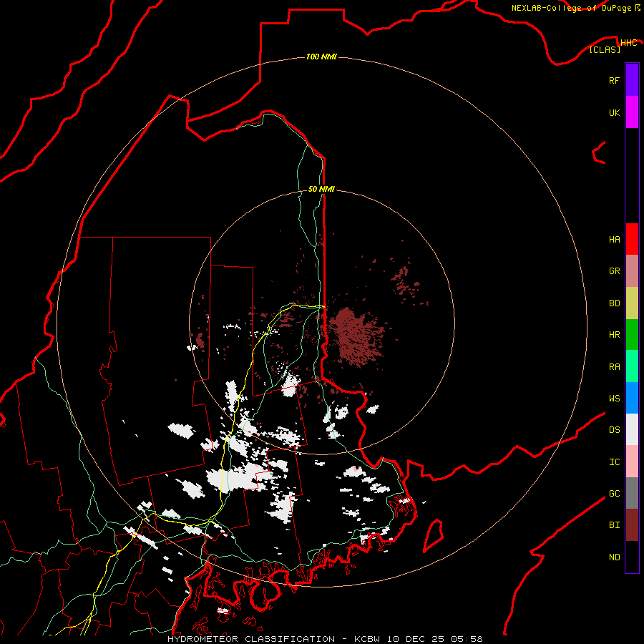Click the BD legend label

pyautogui.click(x=614, y=303)
